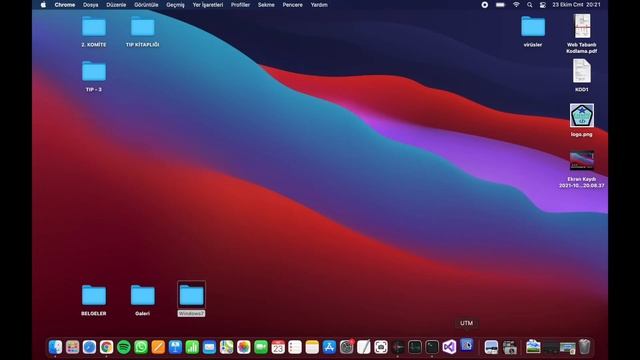This screenshot has height=360, width=640.
Task: Open the Pencere menu
Action: click(293, 5)
